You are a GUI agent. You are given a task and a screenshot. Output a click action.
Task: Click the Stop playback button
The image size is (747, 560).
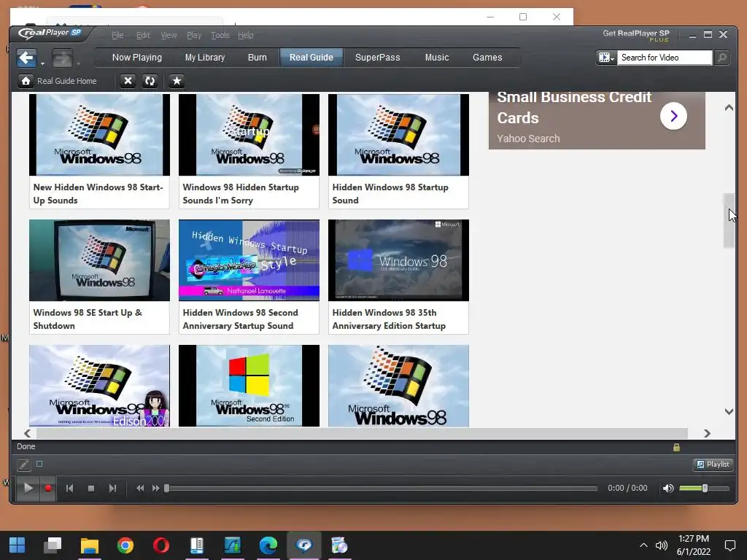[x=91, y=488]
